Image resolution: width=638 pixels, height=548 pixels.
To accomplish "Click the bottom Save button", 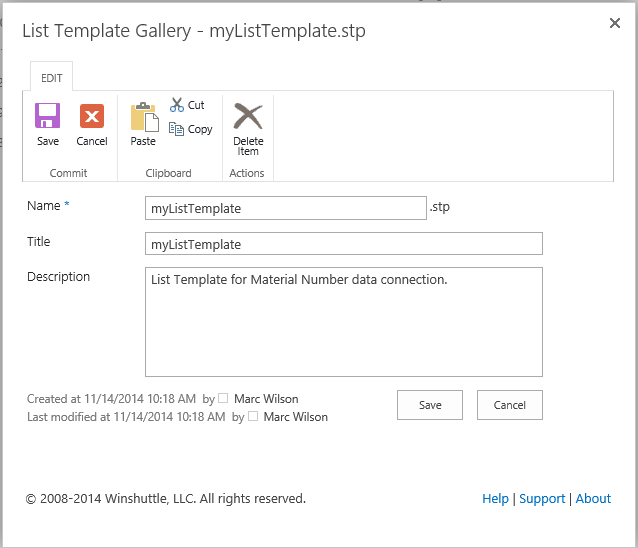I will [x=430, y=405].
